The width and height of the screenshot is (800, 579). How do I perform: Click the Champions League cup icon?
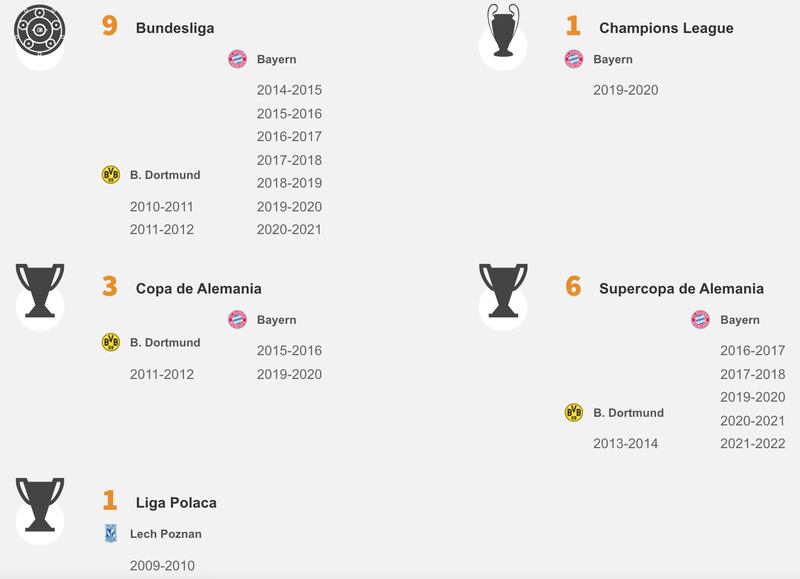503,30
